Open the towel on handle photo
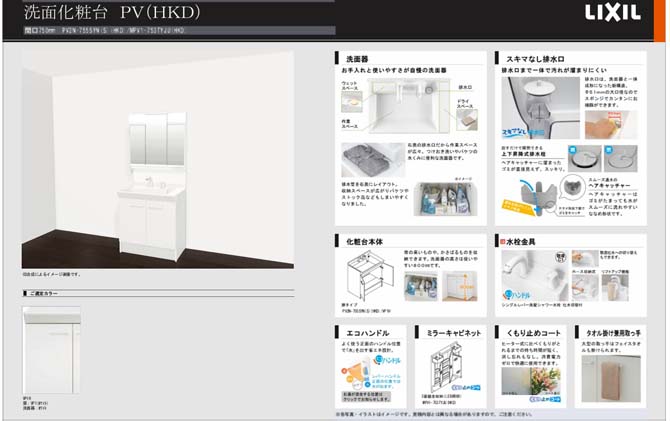Viewport: 670px width, 421px height. coord(611,379)
